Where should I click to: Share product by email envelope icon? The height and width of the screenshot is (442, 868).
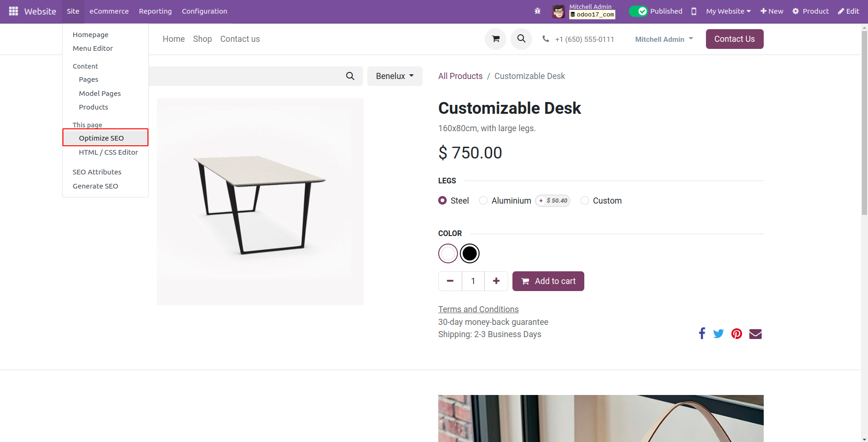[x=755, y=334]
